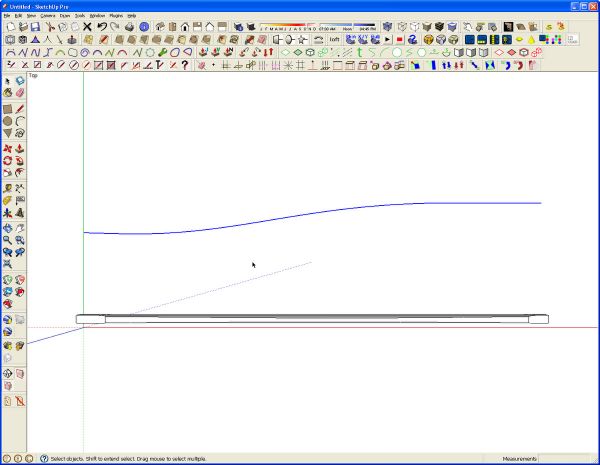Open the Draw menu
Screen dimensions: 600x465
[x=65, y=16]
